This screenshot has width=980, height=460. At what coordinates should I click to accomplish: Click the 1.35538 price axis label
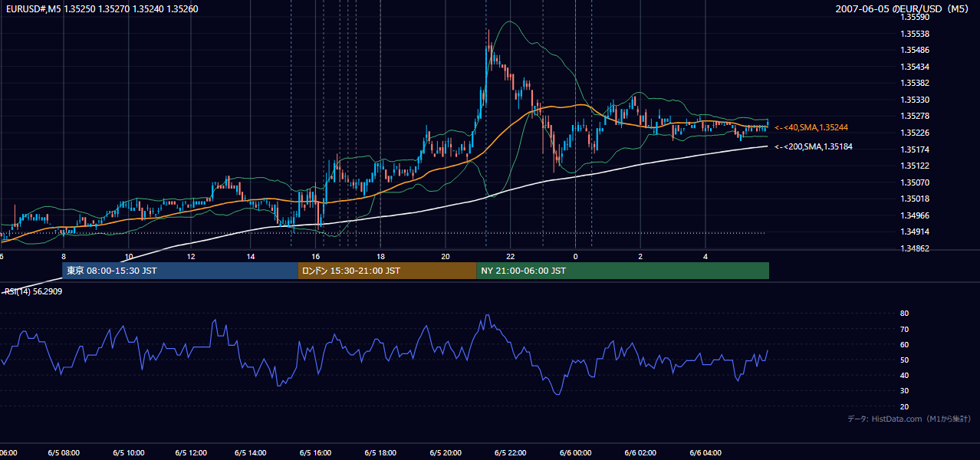point(916,34)
